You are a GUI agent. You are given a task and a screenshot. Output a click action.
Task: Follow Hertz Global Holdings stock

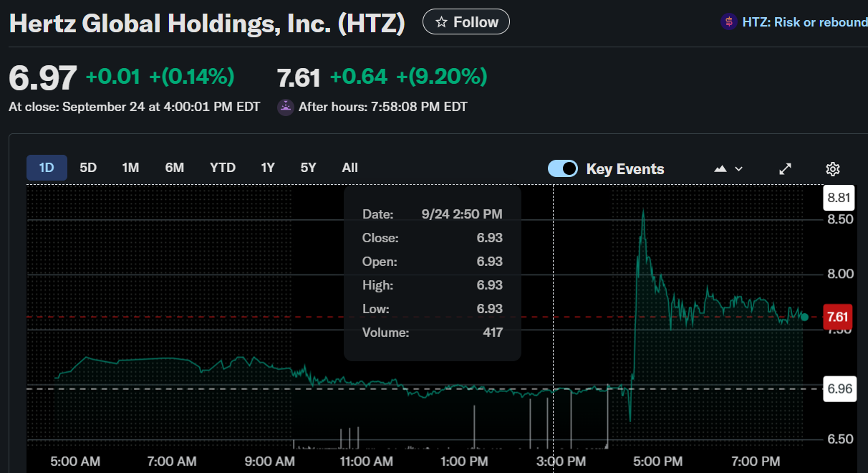[466, 22]
